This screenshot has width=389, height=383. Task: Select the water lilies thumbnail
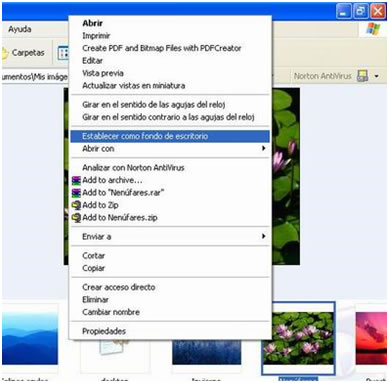coord(298,338)
